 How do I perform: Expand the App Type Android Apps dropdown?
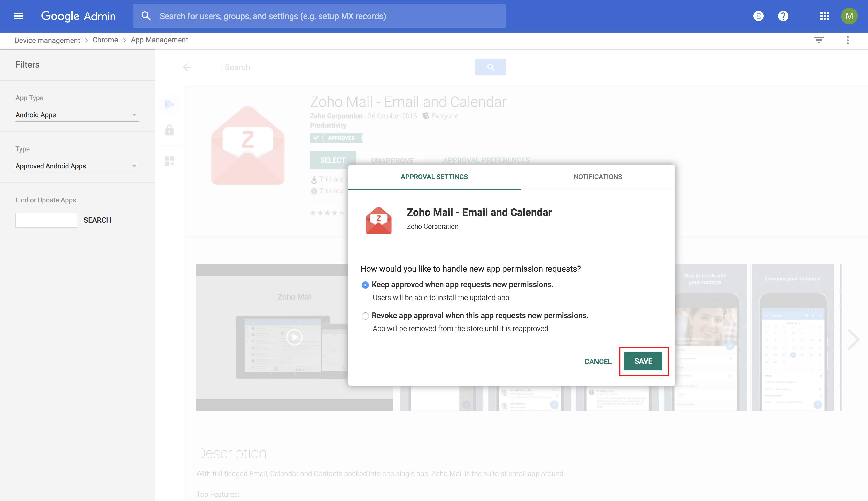pyautogui.click(x=77, y=115)
